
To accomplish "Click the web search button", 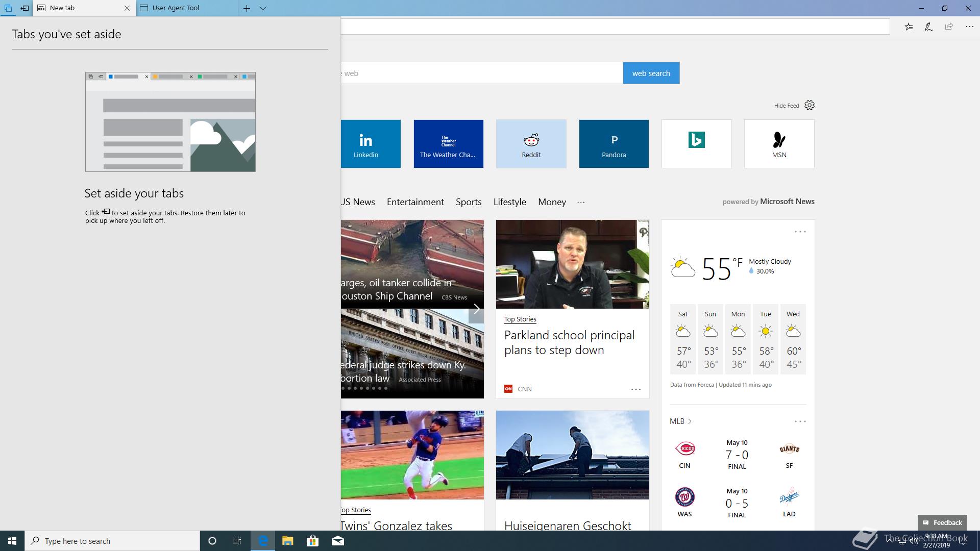I will tap(651, 73).
